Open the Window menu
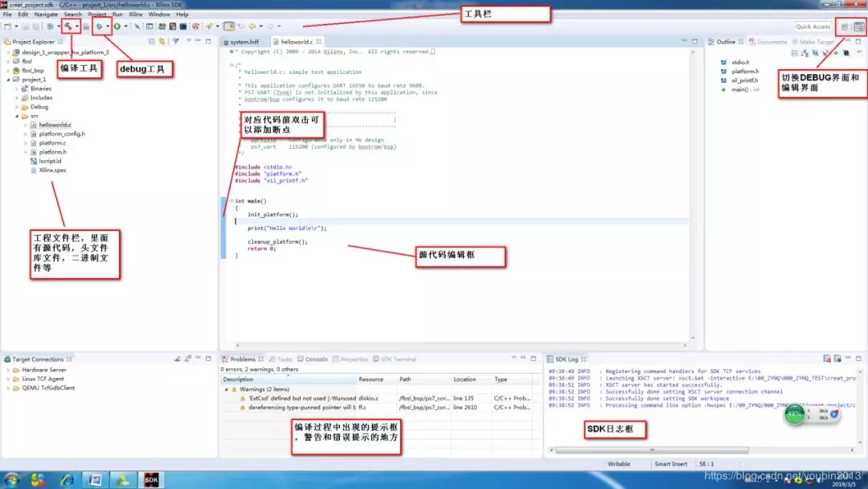Viewport: 868px width, 489px height. pos(159,14)
